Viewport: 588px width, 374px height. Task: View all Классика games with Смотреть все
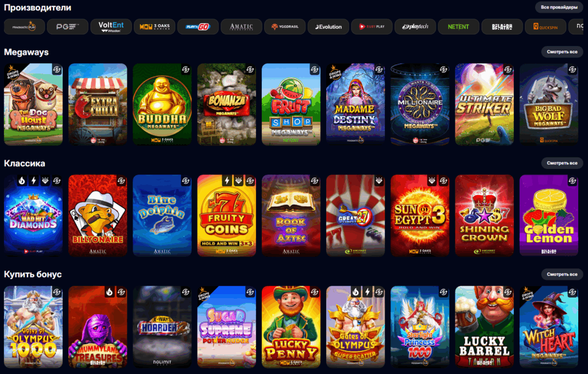point(562,163)
